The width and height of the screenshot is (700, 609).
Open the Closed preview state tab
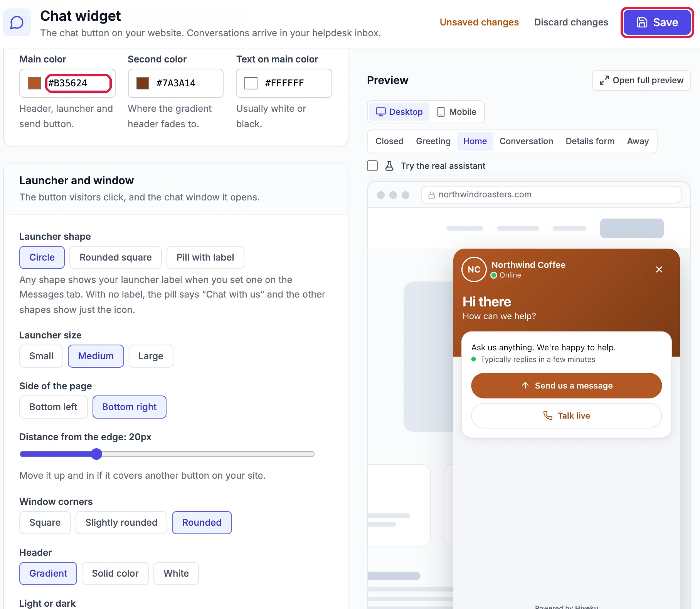(x=389, y=141)
